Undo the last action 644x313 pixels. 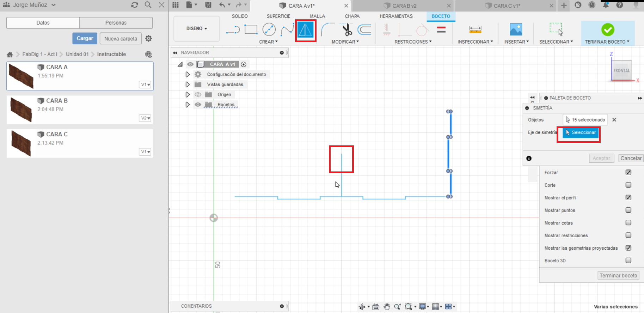(x=222, y=5)
